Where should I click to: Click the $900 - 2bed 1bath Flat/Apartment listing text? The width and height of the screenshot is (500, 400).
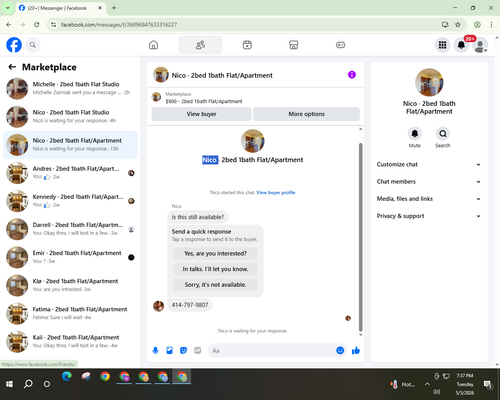(204, 101)
